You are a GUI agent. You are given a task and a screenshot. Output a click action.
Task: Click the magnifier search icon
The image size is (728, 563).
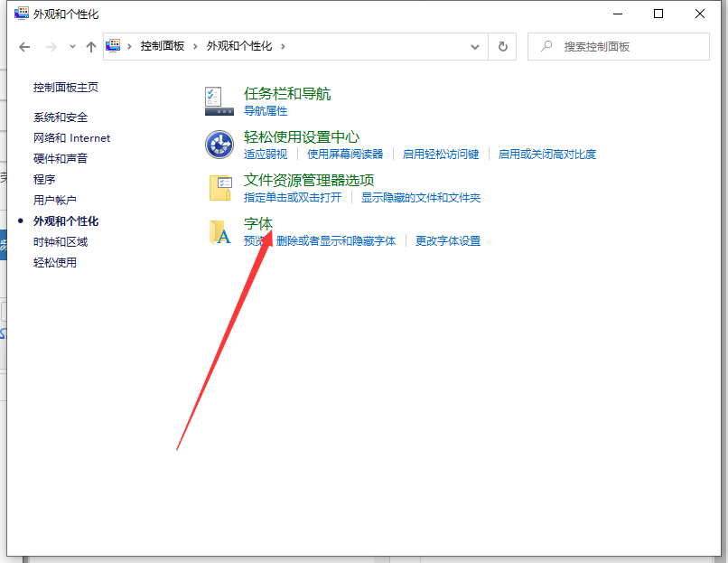[x=546, y=46]
